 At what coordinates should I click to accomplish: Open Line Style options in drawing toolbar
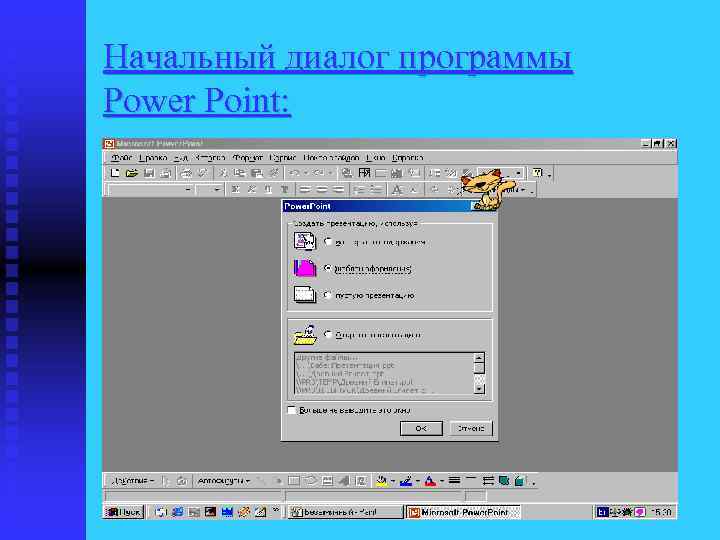point(454,481)
